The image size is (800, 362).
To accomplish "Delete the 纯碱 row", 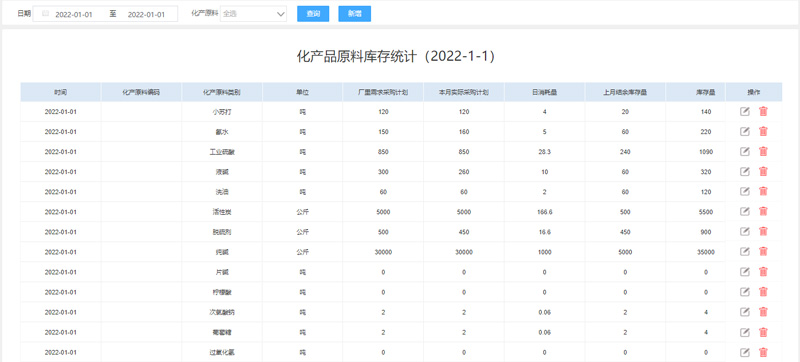I will tap(763, 251).
